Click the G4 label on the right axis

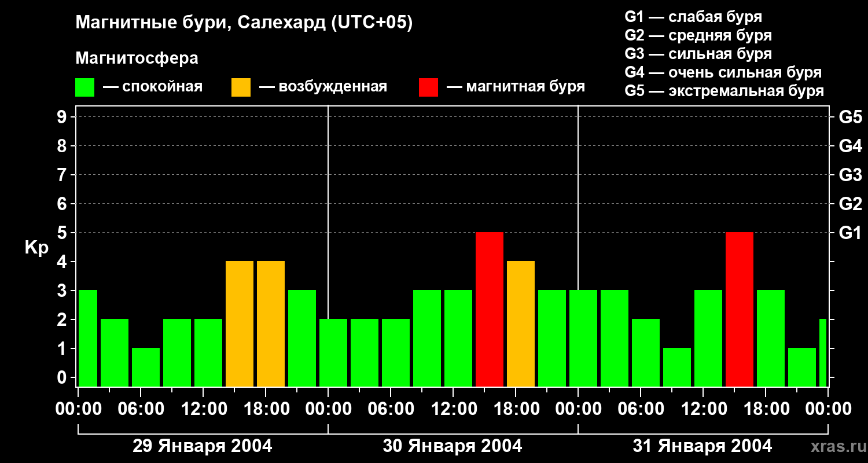[x=850, y=146]
